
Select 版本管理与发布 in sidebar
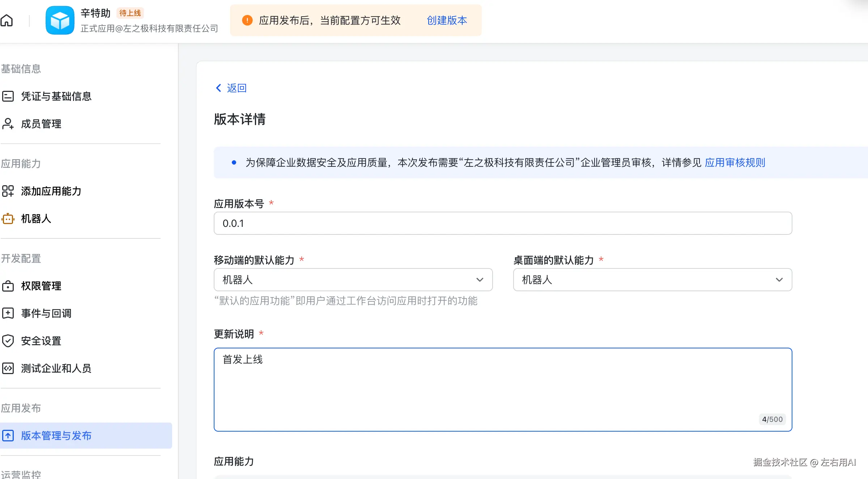click(x=56, y=436)
